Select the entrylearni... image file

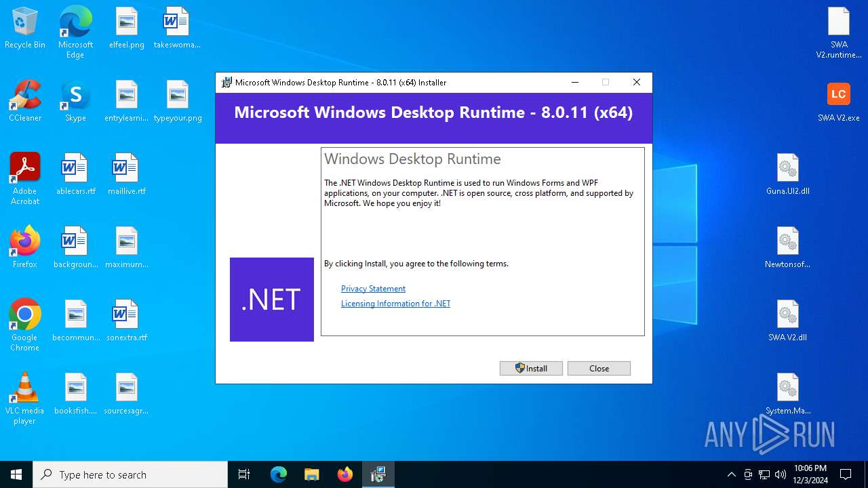pos(127,102)
